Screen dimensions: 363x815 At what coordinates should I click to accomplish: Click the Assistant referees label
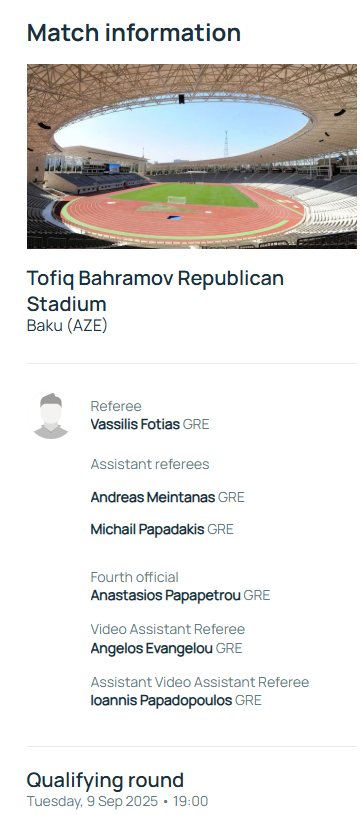(150, 464)
